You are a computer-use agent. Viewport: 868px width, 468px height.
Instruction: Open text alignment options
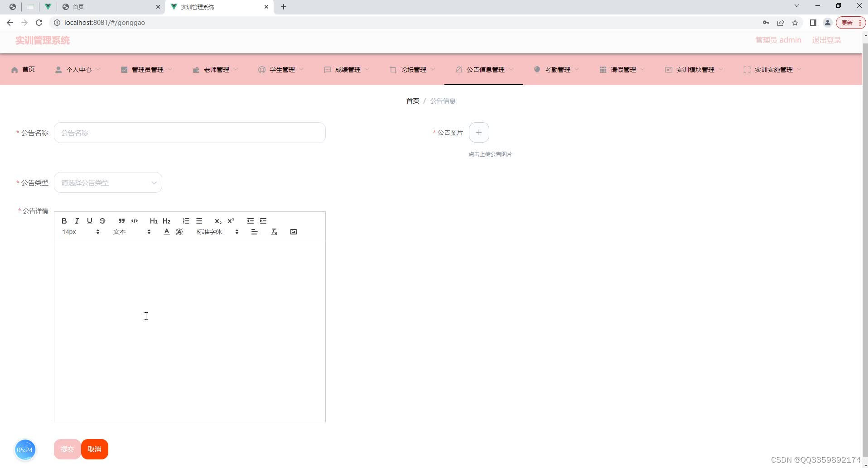(254, 232)
